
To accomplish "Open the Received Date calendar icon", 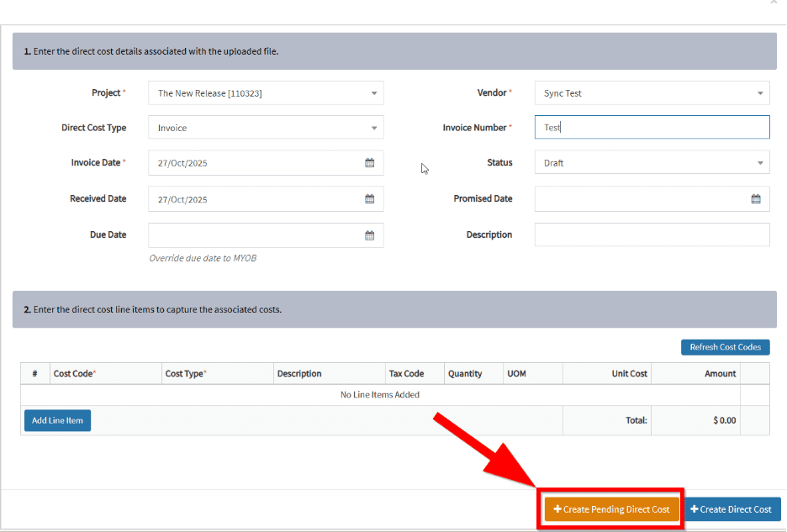I will click(x=369, y=199).
